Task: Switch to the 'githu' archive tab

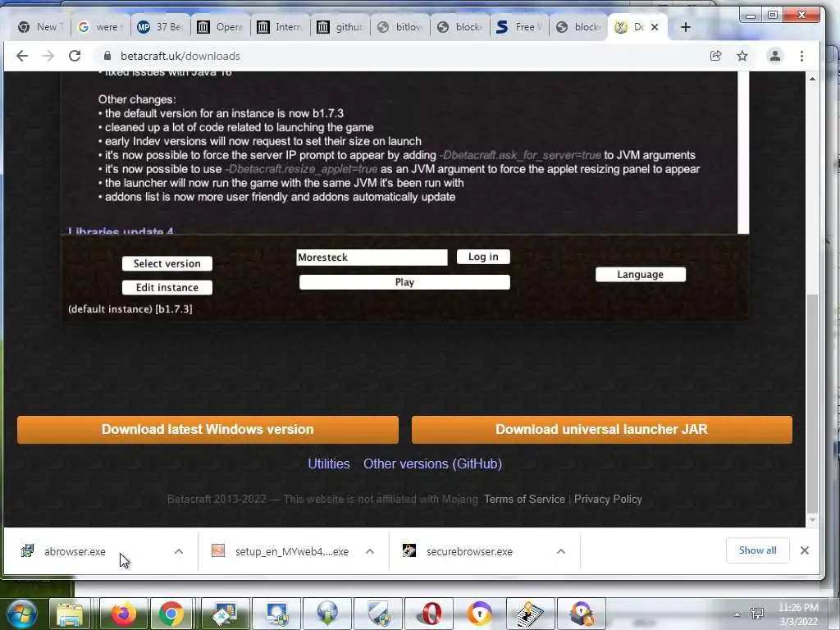Action: click(339, 27)
